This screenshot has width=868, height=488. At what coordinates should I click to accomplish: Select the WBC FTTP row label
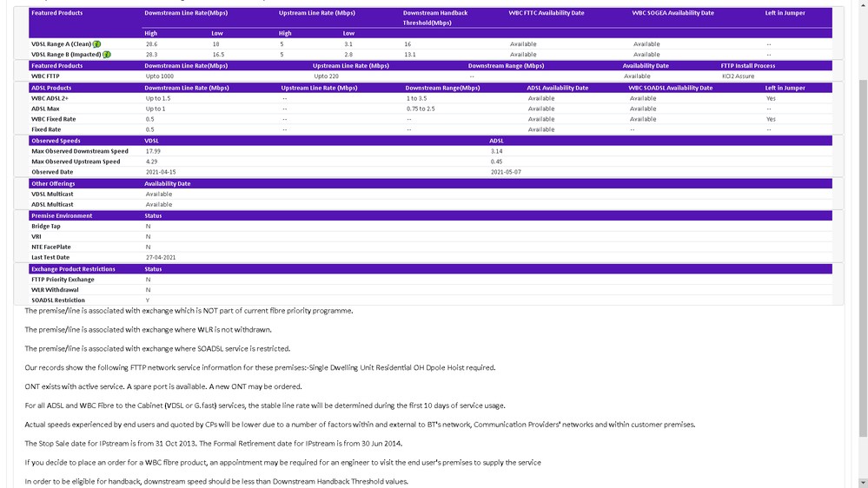click(45, 76)
